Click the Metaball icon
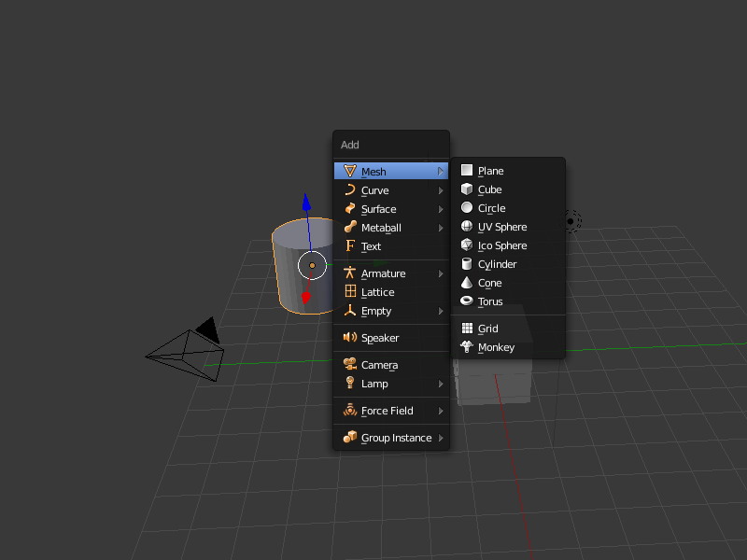Image resolution: width=747 pixels, height=560 pixels. pos(350,227)
